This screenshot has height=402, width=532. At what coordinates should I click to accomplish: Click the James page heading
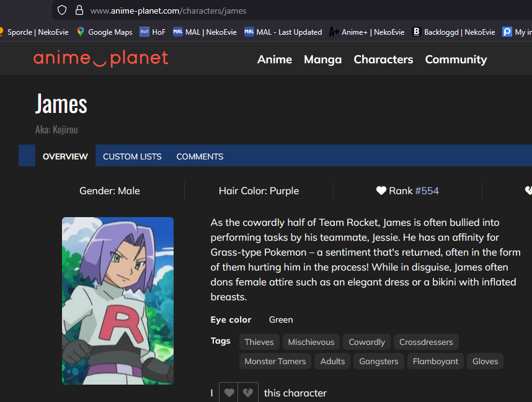tap(61, 104)
